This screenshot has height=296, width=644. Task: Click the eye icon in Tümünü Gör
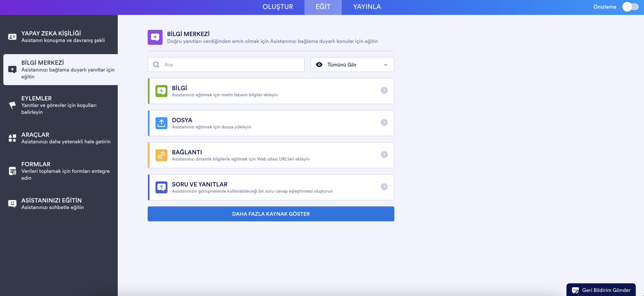tap(319, 65)
